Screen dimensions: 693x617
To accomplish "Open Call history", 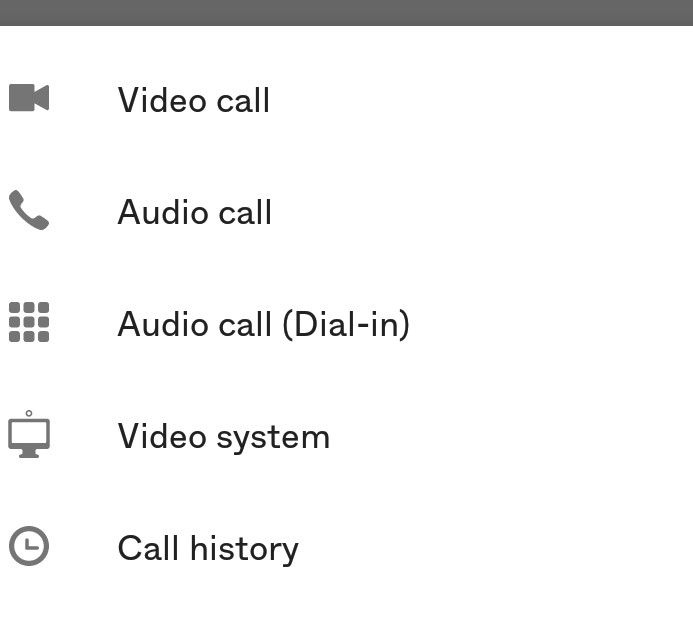I will click(208, 548).
